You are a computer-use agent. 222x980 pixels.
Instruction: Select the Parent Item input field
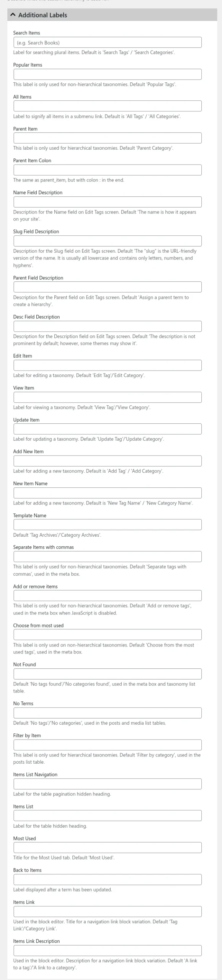tap(108, 138)
